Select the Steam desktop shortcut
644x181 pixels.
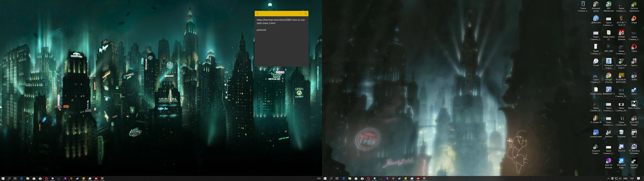pos(634,91)
